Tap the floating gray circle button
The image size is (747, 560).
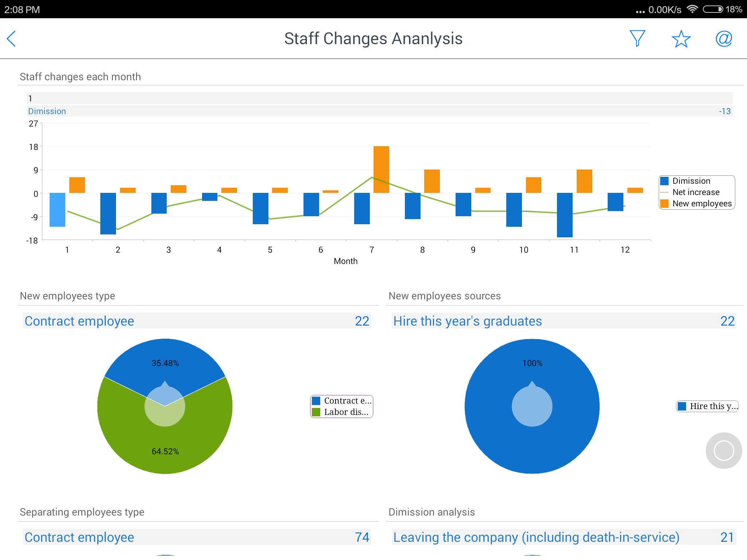pyautogui.click(x=724, y=451)
